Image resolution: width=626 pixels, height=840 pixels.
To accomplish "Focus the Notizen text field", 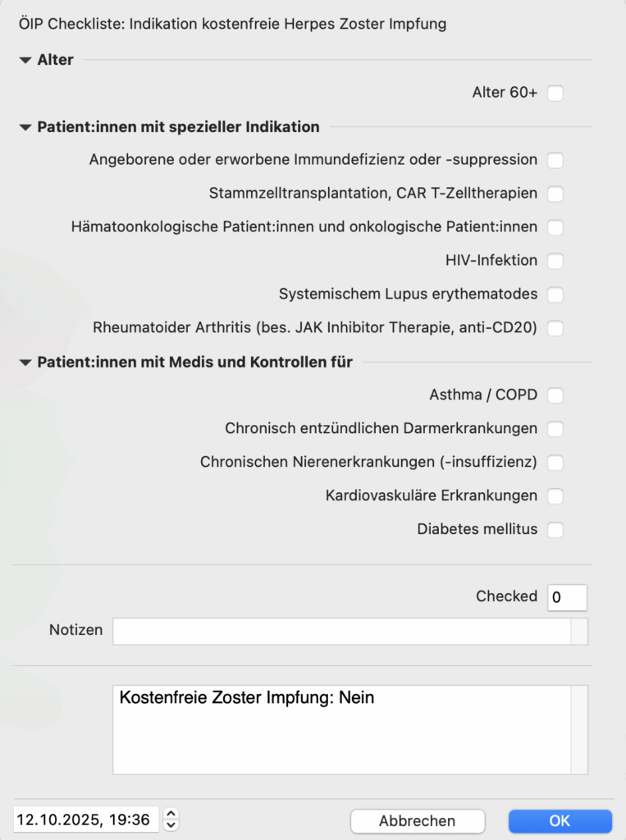I will tap(341, 631).
